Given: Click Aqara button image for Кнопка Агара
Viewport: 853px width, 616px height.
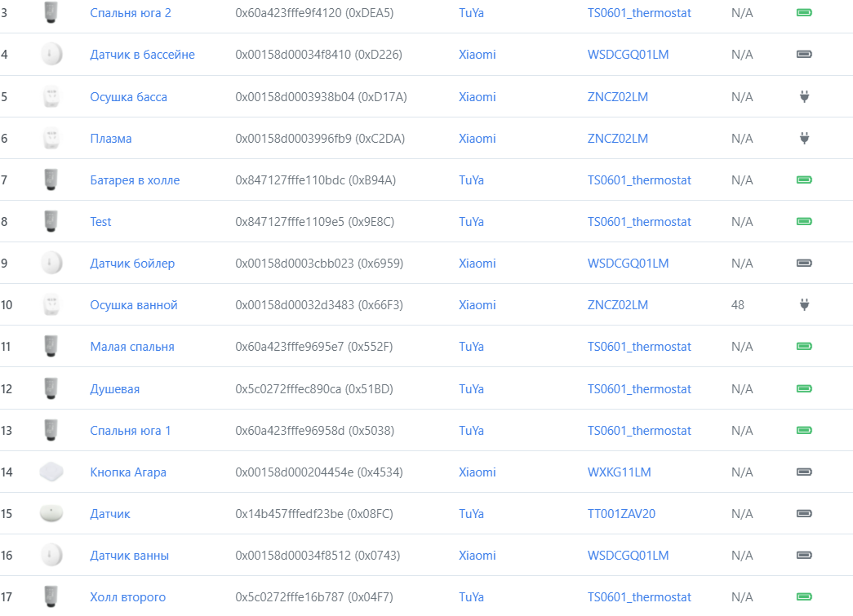Looking at the screenshot, I should pos(51,472).
